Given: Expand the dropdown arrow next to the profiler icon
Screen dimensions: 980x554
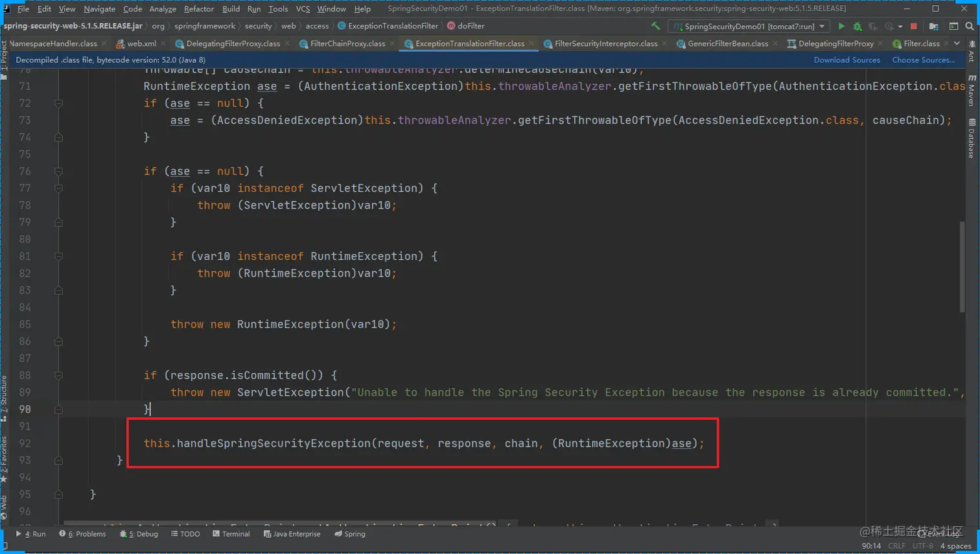Looking at the screenshot, I should coord(900,27).
